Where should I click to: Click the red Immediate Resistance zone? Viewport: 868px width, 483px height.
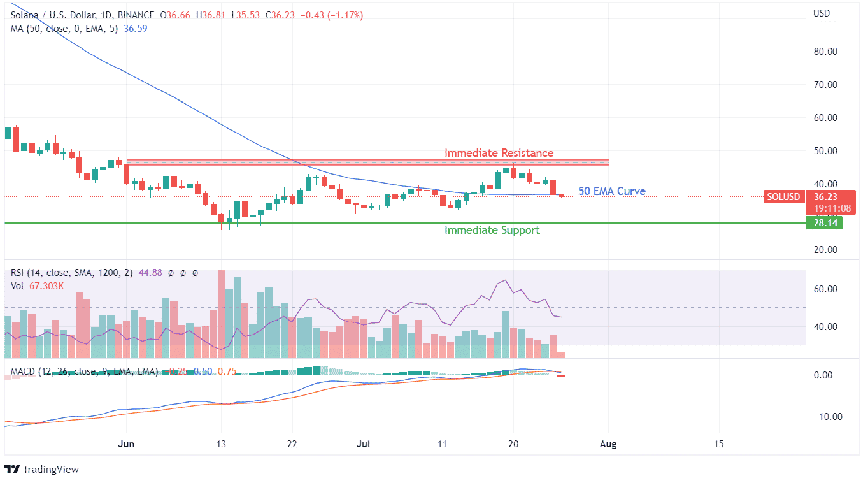[x=367, y=162]
